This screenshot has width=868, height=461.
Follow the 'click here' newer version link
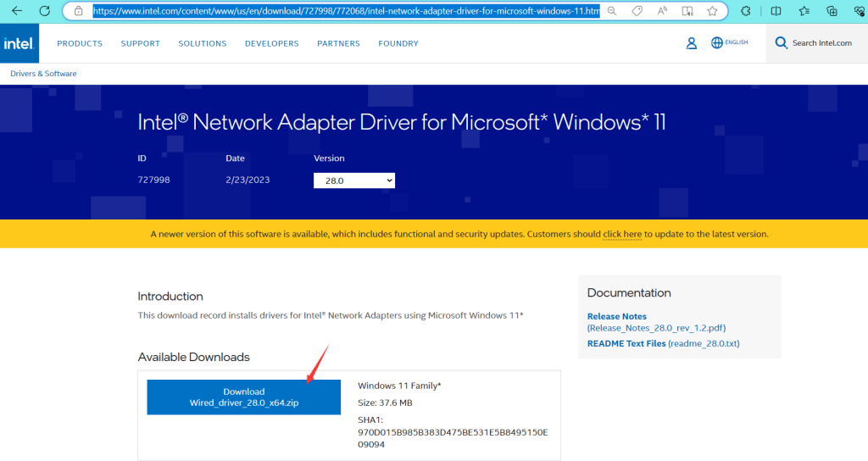click(622, 234)
